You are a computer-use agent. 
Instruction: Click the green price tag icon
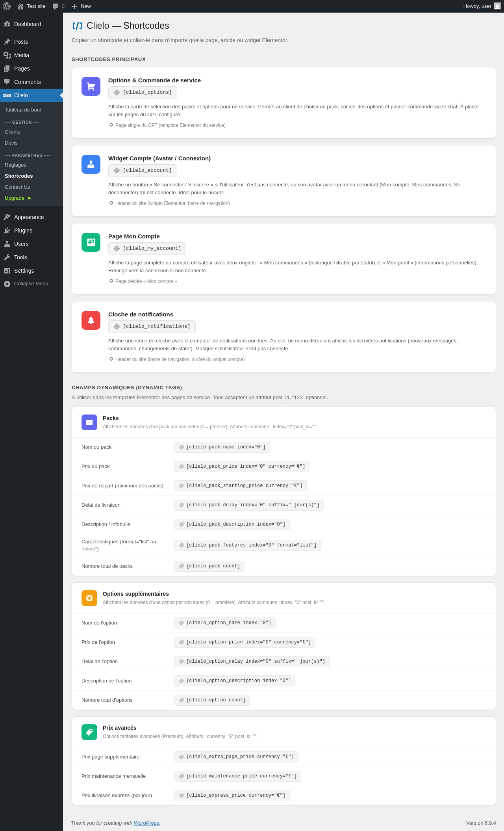pos(89,732)
